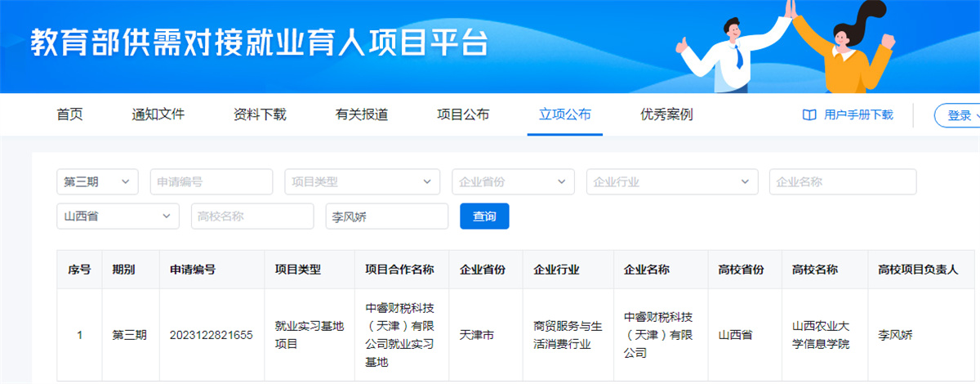Click the 企业名称 input field
Image resolution: width=980 pixels, height=384 pixels.
[843, 182]
